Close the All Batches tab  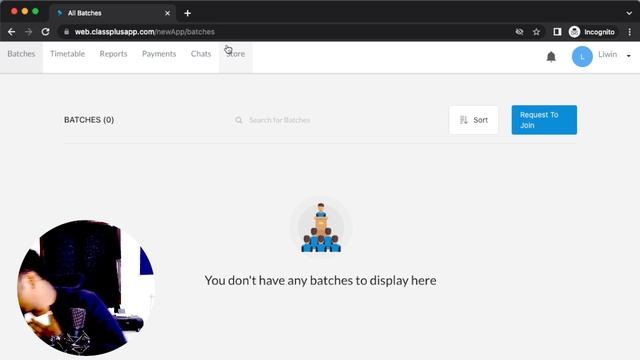(x=167, y=13)
